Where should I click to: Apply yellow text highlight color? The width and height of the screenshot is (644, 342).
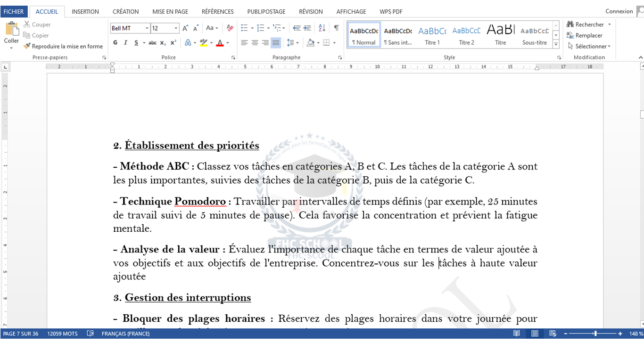coord(203,43)
